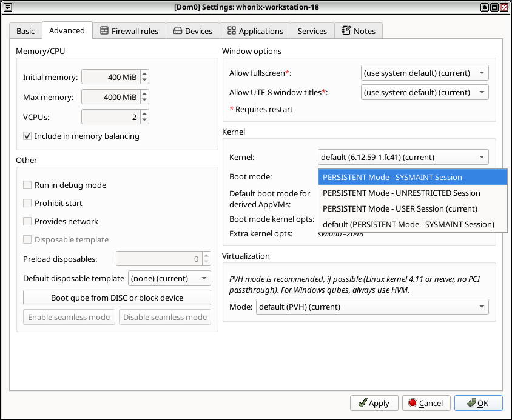Choose PERSISTENT Mode - USER Session (current)
Screen dimensions: 512x420
[400, 208]
